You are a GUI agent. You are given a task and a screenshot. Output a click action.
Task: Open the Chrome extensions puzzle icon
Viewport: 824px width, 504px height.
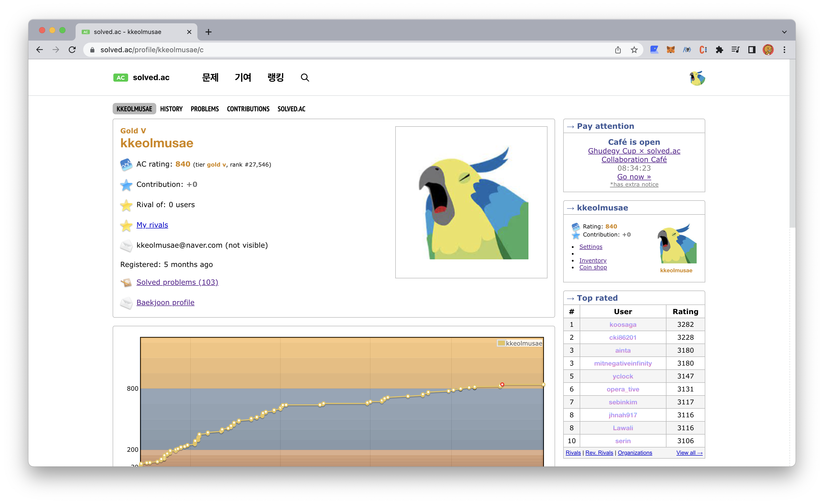point(719,50)
